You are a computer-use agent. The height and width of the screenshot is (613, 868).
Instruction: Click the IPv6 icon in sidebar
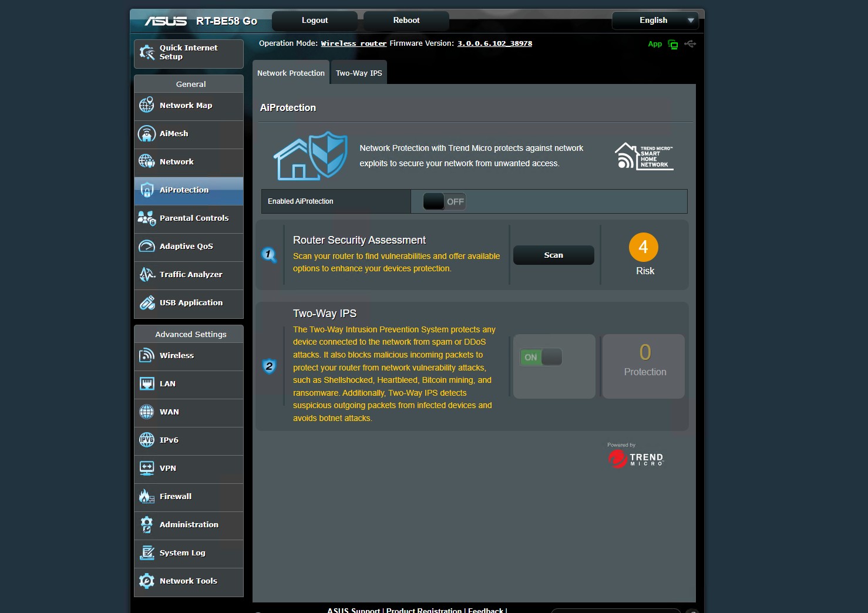click(x=147, y=440)
